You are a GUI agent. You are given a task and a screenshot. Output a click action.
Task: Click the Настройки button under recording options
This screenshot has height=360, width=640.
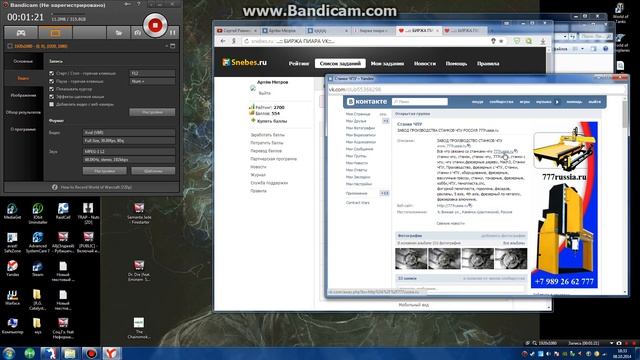coord(152,112)
